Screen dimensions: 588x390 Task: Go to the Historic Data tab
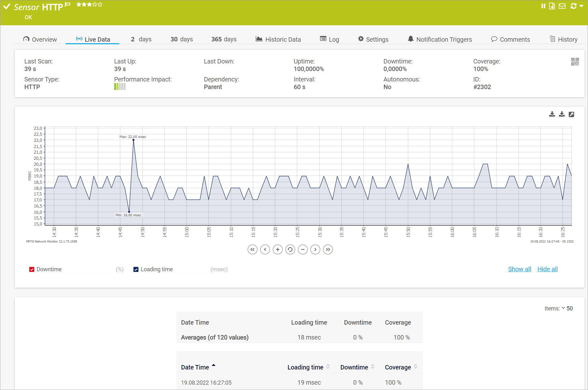coord(278,39)
